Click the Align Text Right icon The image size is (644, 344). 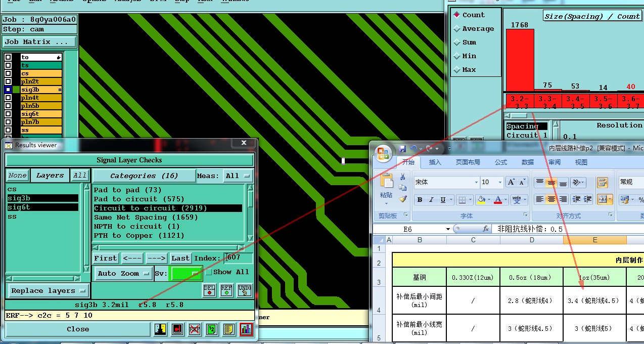click(x=563, y=200)
